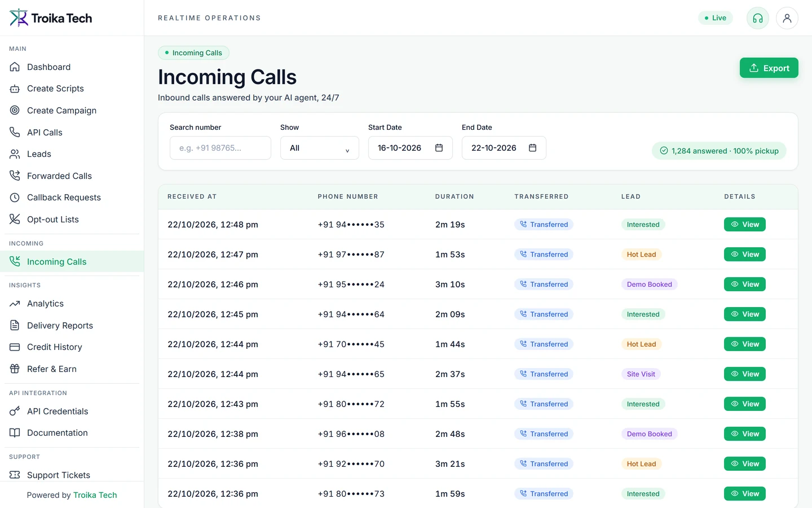This screenshot has height=508, width=812.
Task: Click the Duration column header
Action: pyautogui.click(x=454, y=196)
